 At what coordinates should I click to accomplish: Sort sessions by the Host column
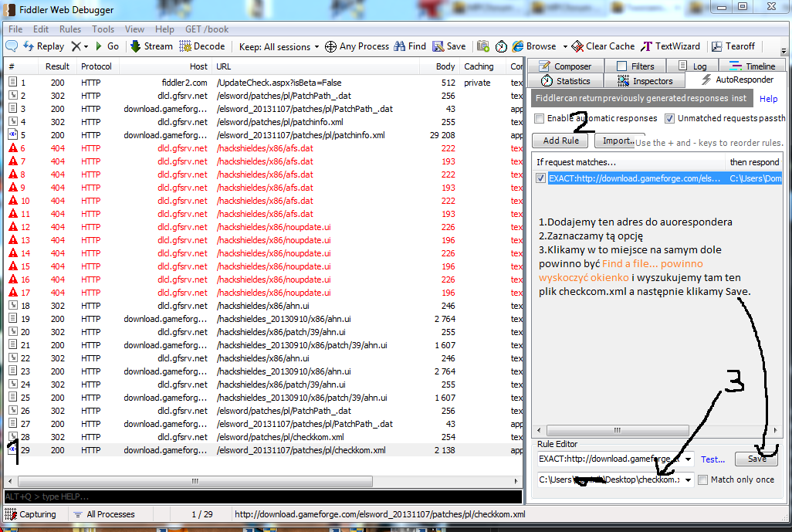point(164,66)
